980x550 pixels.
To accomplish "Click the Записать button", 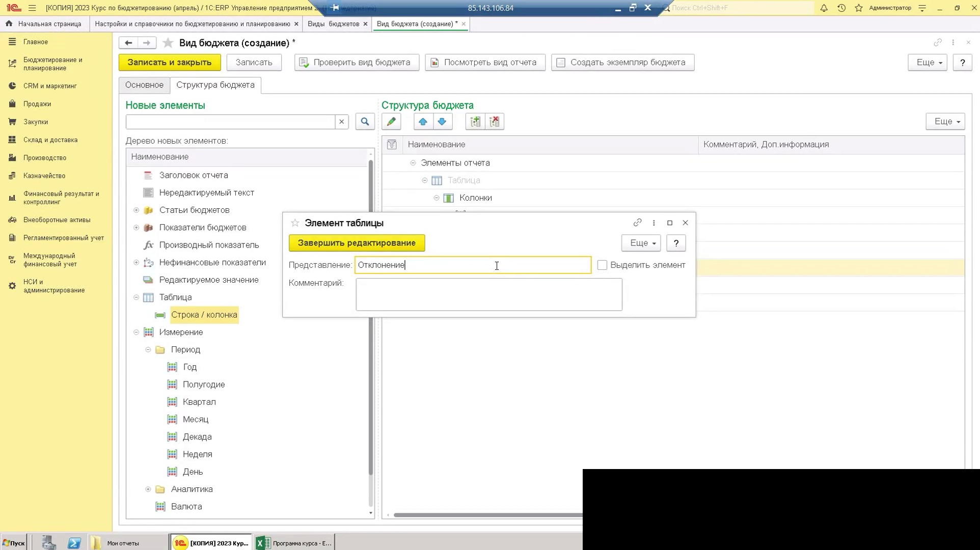I will [254, 63].
